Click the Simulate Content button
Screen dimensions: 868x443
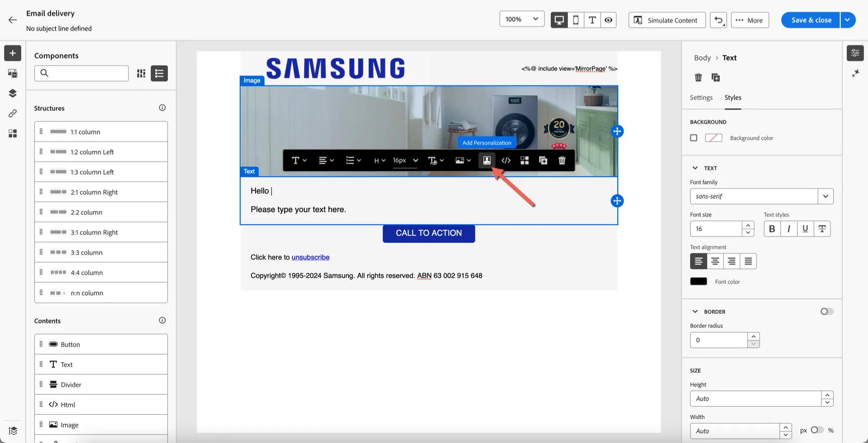tap(667, 20)
